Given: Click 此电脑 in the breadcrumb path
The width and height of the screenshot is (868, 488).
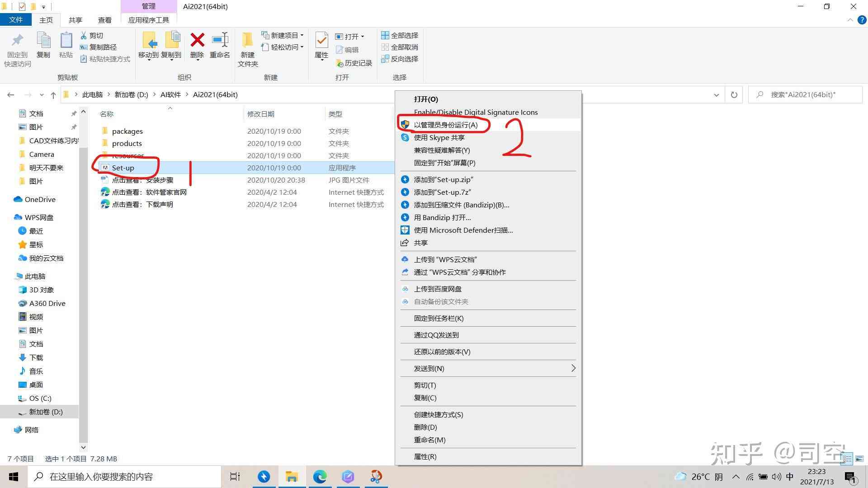Looking at the screenshot, I should (x=92, y=95).
